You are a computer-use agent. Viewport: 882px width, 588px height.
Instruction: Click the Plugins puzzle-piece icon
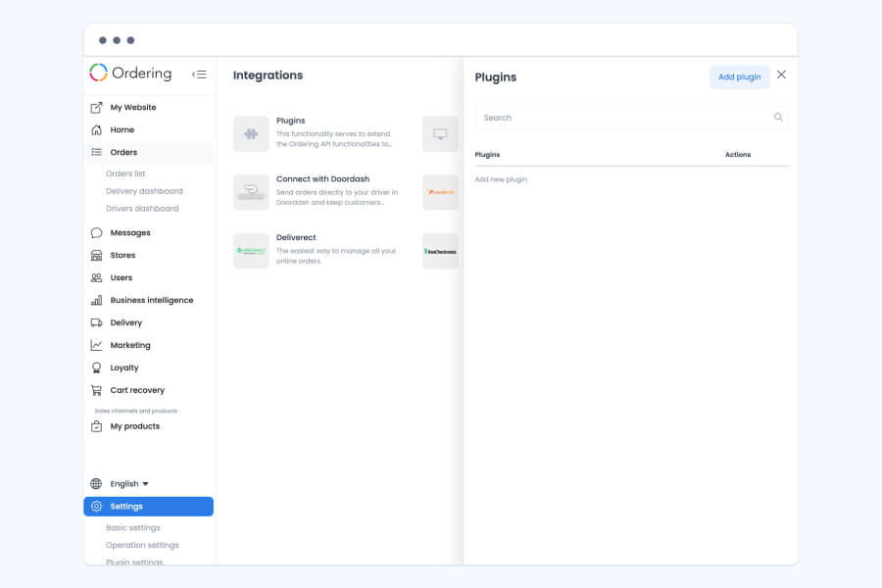(x=251, y=132)
